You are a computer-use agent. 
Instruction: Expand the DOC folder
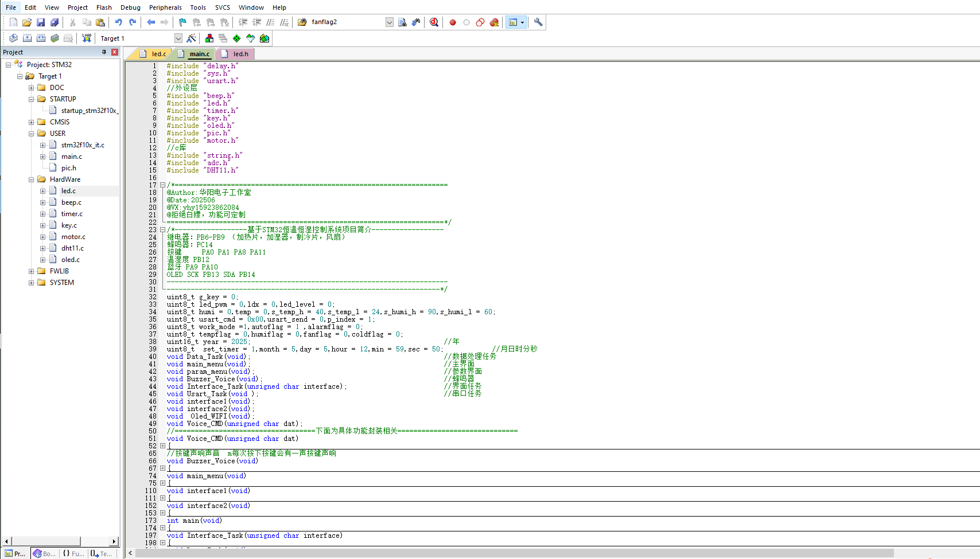(31, 88)
